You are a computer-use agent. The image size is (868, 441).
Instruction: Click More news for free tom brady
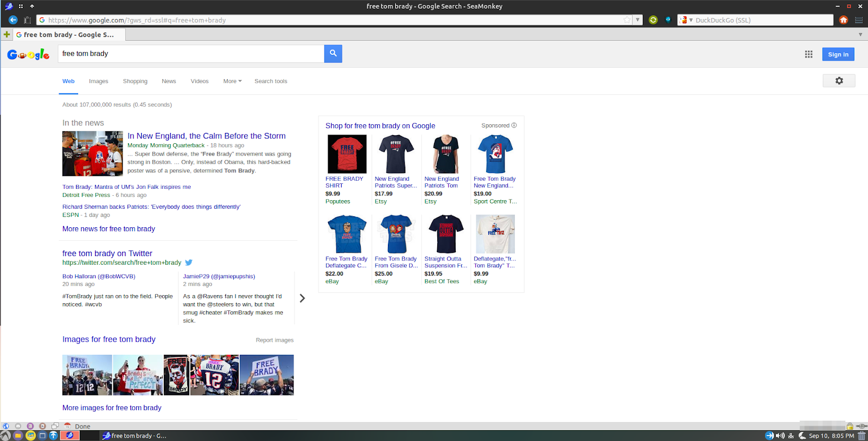108,229
